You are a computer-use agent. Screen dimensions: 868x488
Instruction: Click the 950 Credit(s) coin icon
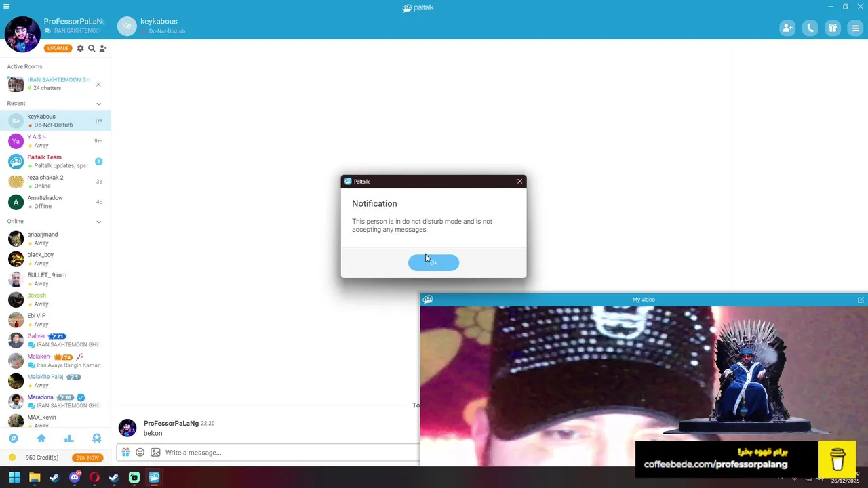(x=12, y=457)
